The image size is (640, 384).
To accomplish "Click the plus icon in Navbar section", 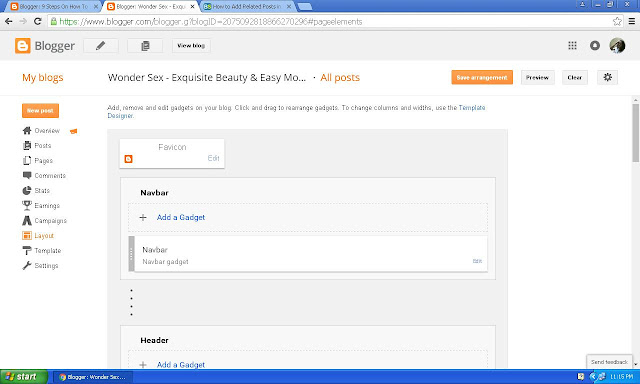I will (143, 218).
